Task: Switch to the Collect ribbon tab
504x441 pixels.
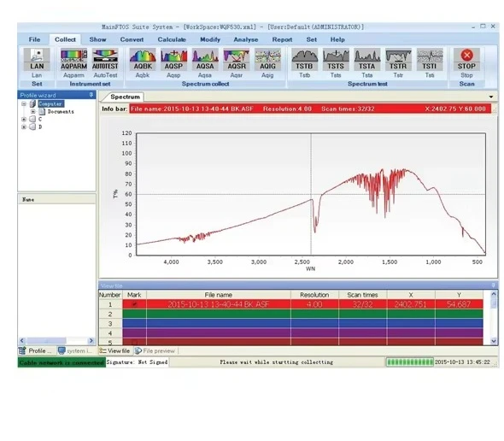Action: (x=65, y=39)
